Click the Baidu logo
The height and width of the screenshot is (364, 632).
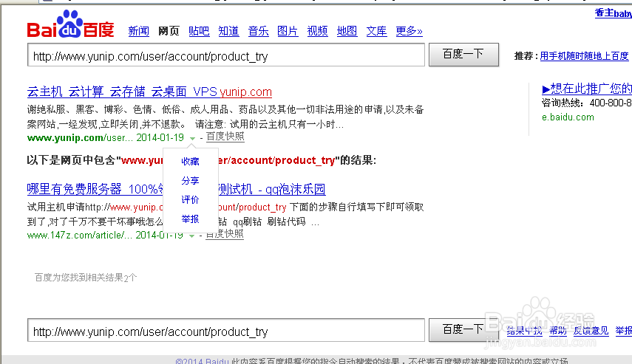pos(70,25)
